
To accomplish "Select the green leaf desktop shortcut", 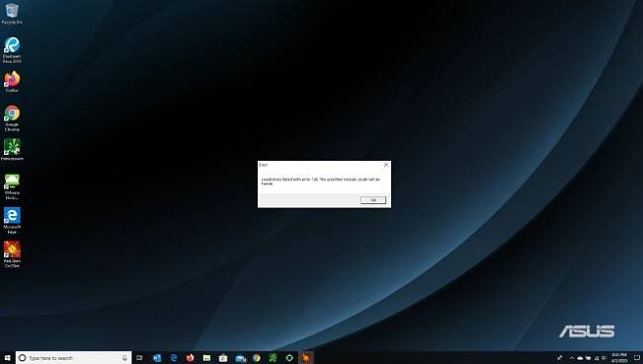I will click(12, 150).
